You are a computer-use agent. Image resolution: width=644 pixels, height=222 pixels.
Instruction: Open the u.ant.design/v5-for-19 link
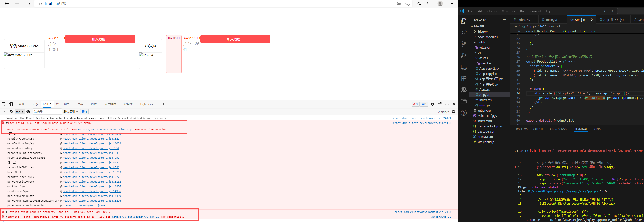pyautogui.click(x=135, y=217)
